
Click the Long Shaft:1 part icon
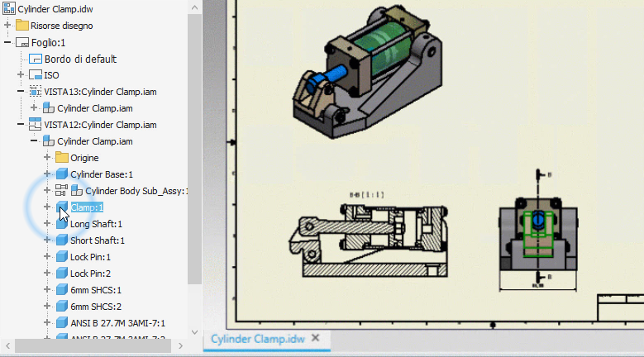point(62,224)
